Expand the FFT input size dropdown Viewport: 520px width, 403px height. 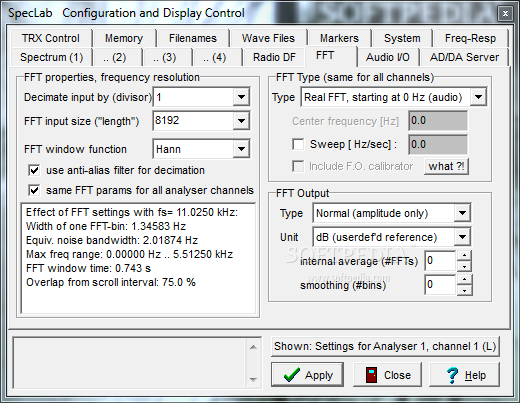[x=241, y=121]
